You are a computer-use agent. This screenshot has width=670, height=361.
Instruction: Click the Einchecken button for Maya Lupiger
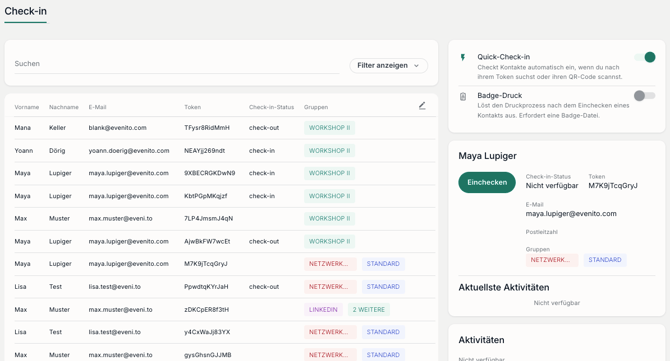click(487, 182)
